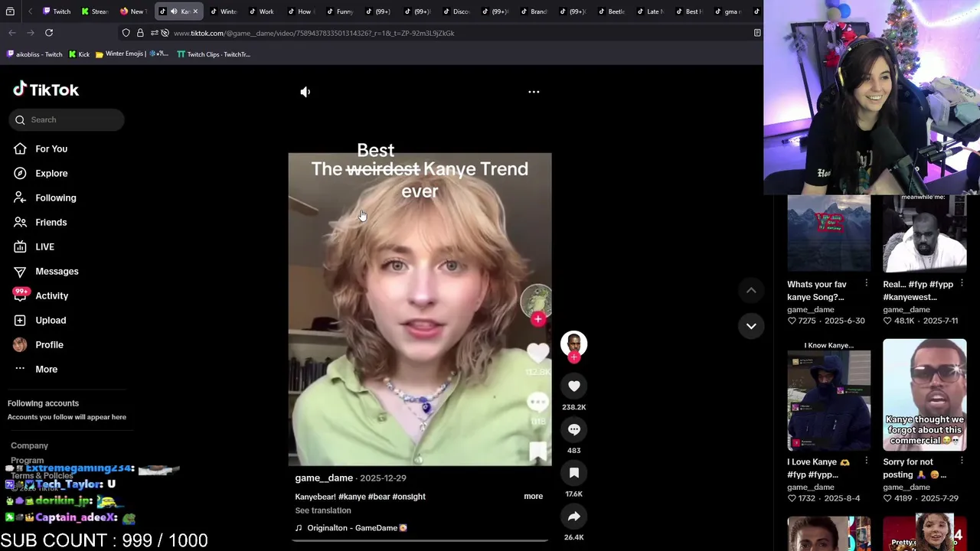
Task: Open game__dame username link
Action: pyautogui.click(x=324, y=478)
